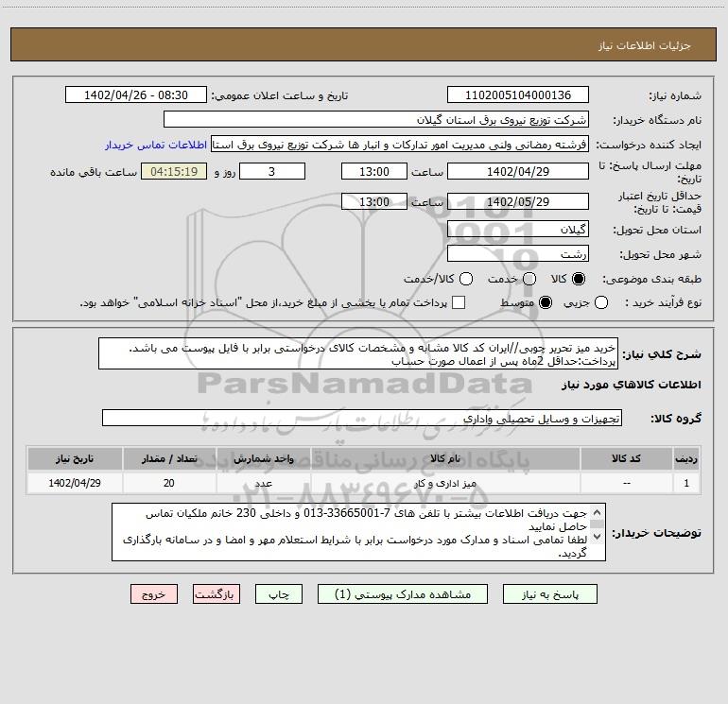Click the پاسخ به نیاز button
The image size is (728, 704).
tap(549, 594)
